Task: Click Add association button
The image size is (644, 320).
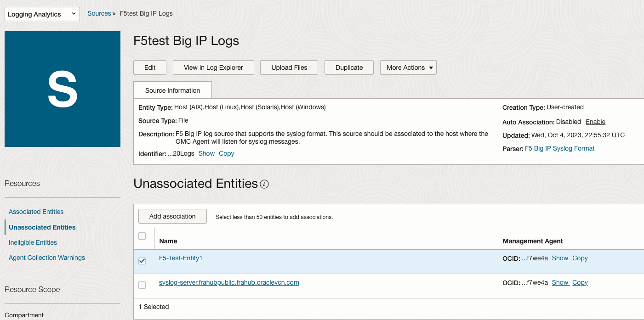Action: click(x=172, y=216)
